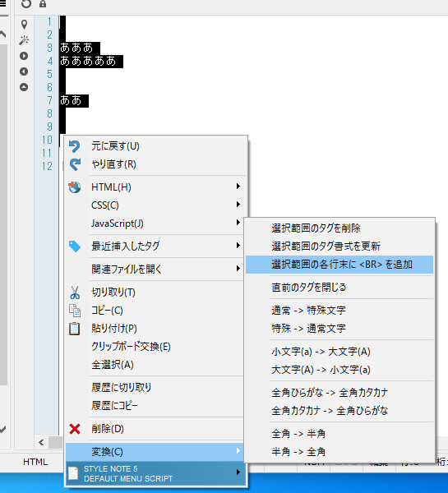The image size is (448, 493).
Task: Expand the 変換(C) submenu arrow
Action: coord(238,451)
